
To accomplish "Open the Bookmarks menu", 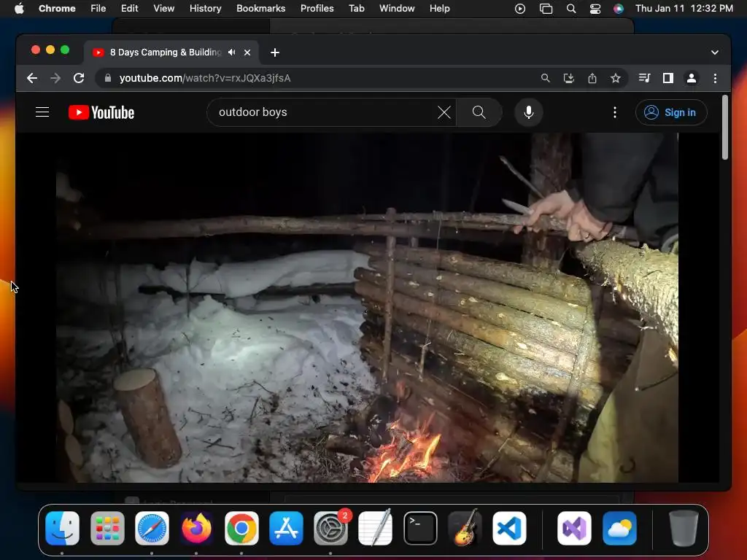I will [x=260, y=9].
